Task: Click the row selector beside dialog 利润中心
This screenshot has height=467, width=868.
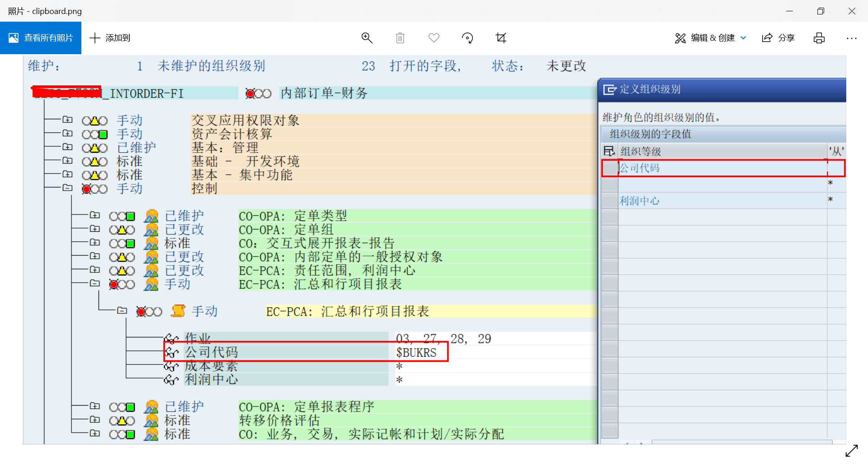Action: click(610, 201)
